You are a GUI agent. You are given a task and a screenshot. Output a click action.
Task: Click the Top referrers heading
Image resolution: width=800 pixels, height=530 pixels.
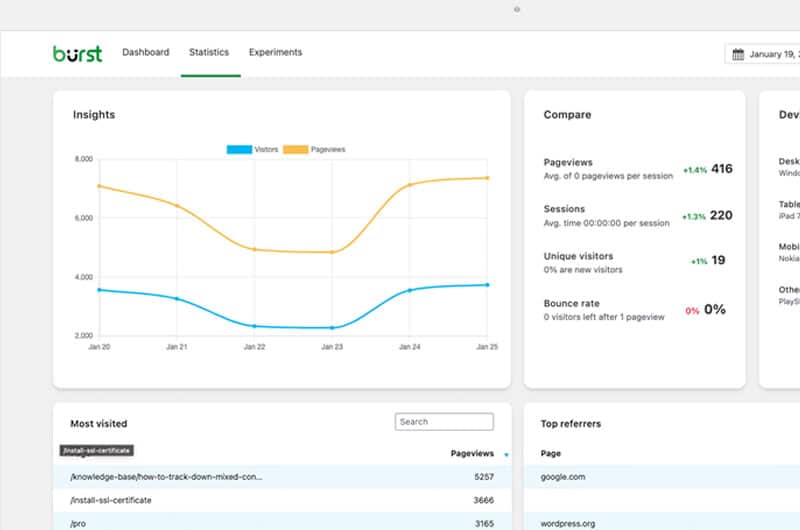click(x=571, y=423)
